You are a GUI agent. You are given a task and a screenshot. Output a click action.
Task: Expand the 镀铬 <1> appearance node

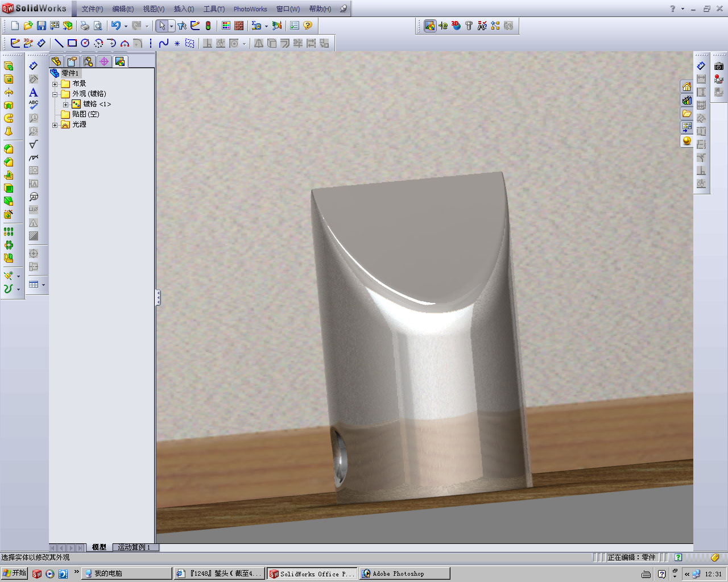point(66,104)
